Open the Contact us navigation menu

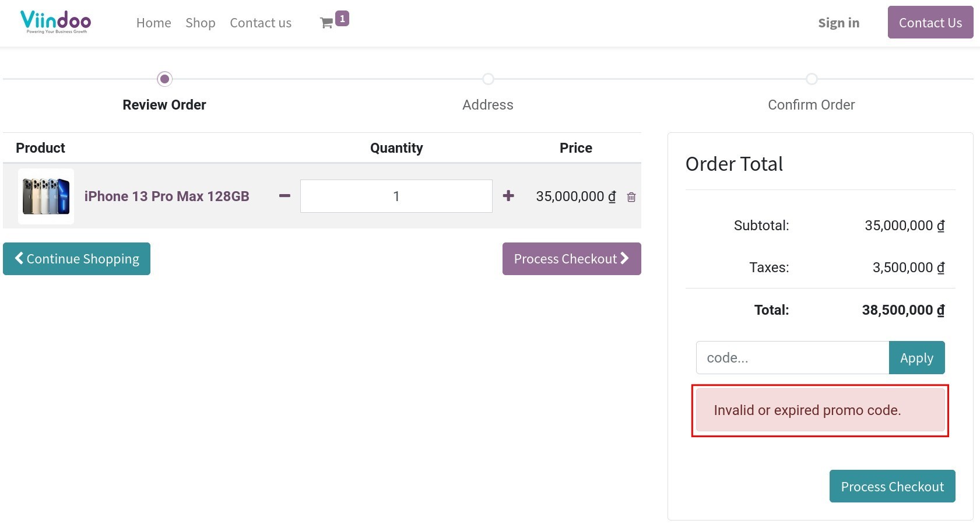pyautogui.click(x=260, y=23)
